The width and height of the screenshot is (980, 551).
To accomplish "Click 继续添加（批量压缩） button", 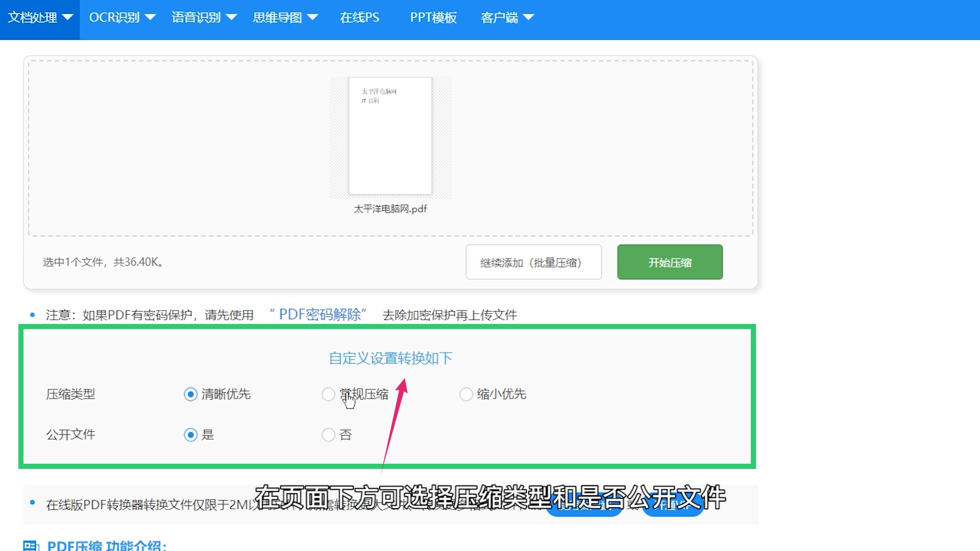I will point(533,262).
